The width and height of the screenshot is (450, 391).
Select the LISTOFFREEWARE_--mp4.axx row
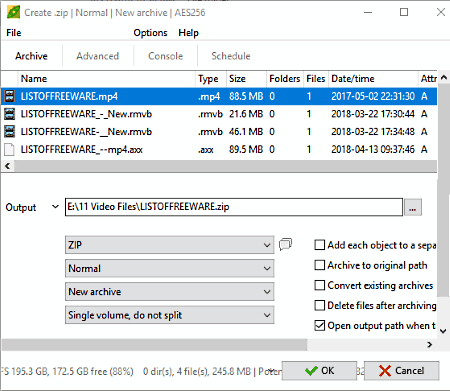[219, 149]
